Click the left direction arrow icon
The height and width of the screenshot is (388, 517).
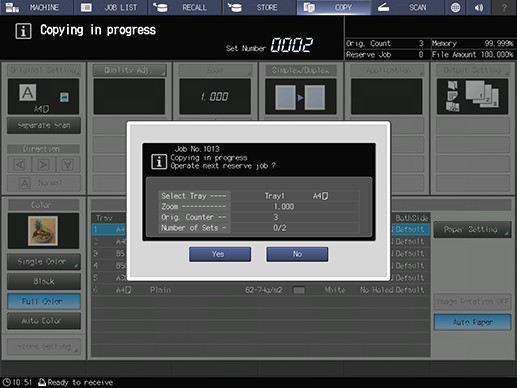point(20,165)
